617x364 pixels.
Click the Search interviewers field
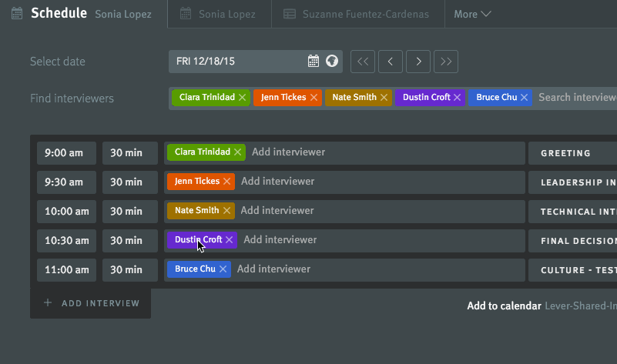pos(577,98)
